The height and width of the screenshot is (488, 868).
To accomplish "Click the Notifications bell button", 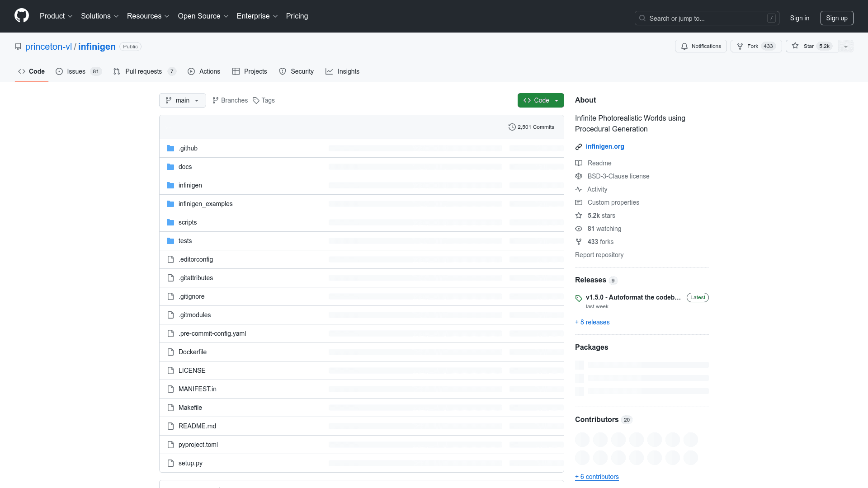I will click(701, 46).
